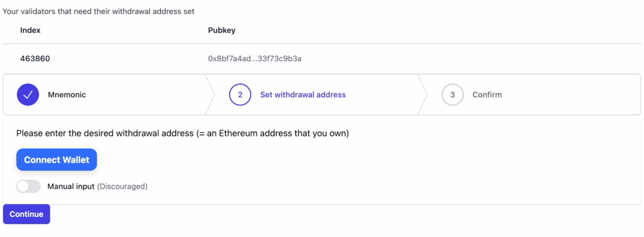Click the Continue button
Screen dimensions: 644x237
tap(27, 214)
